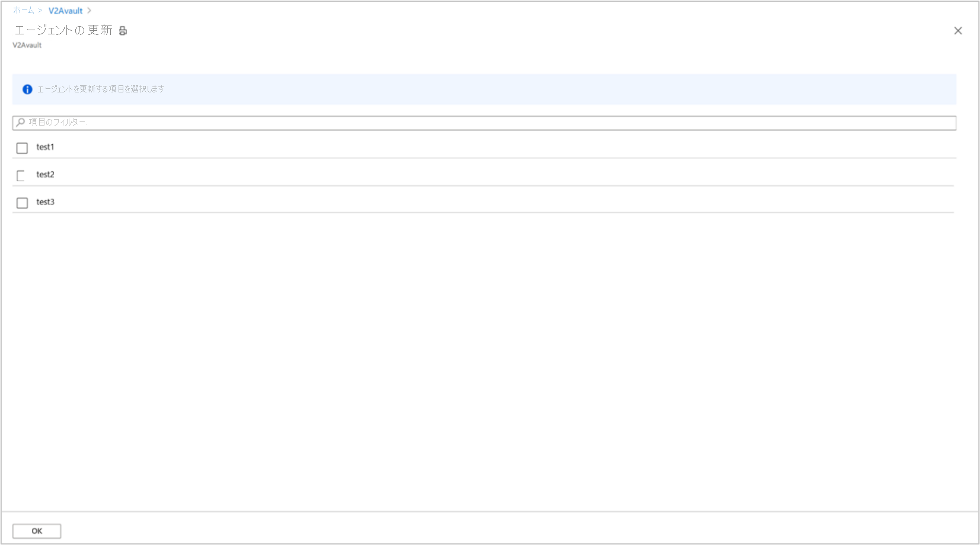The height and width of the screenshot is (545, 980).
Task: Click chevron after V2Avault breadcrumb
Action: pyautogui.click(x=89, y=11)
